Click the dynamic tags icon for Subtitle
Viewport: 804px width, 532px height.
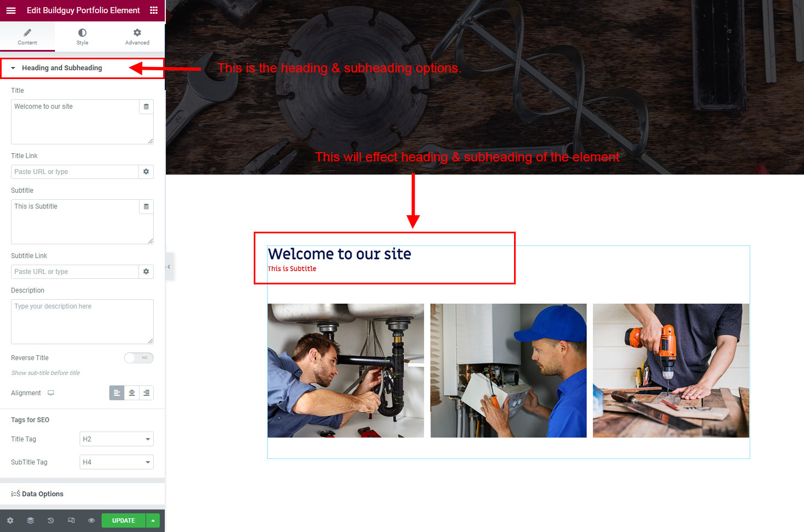click(146, 207)
